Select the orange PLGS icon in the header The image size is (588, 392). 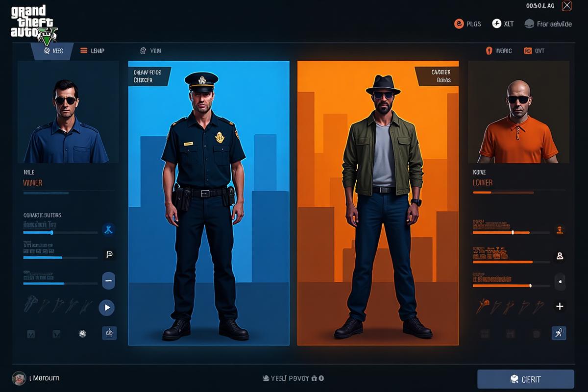460,23
